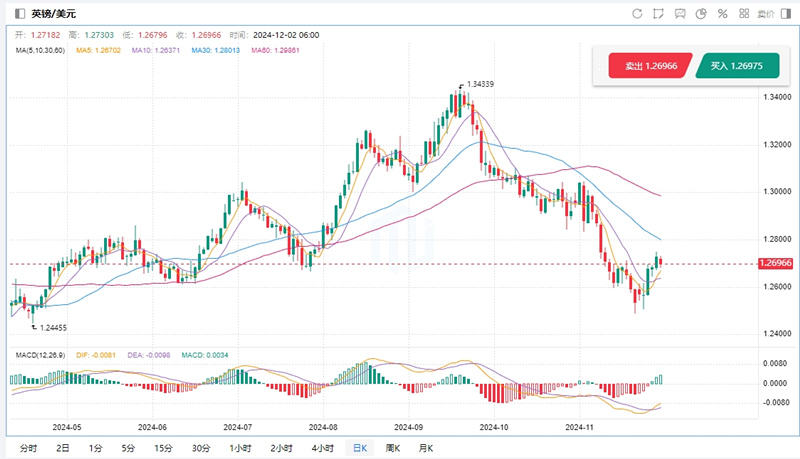Click the red 卖出 1.26966 button
This screenshot has width=800, height=459.
pyautogui.click(x=649, y=65)
